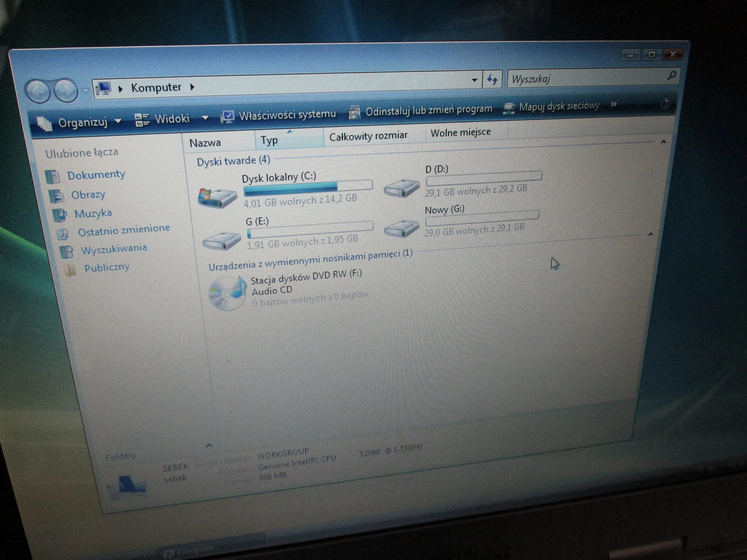The height and width of the screenshot is (560, 747).
Task: Click the Ostatnio zmienione sidebar icon
Action: coord(63,234)
